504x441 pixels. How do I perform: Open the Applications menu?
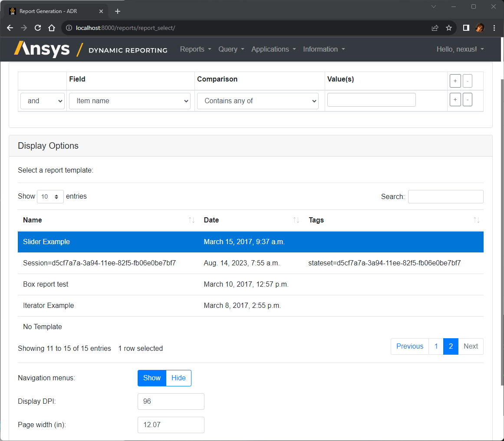(273, 49)
